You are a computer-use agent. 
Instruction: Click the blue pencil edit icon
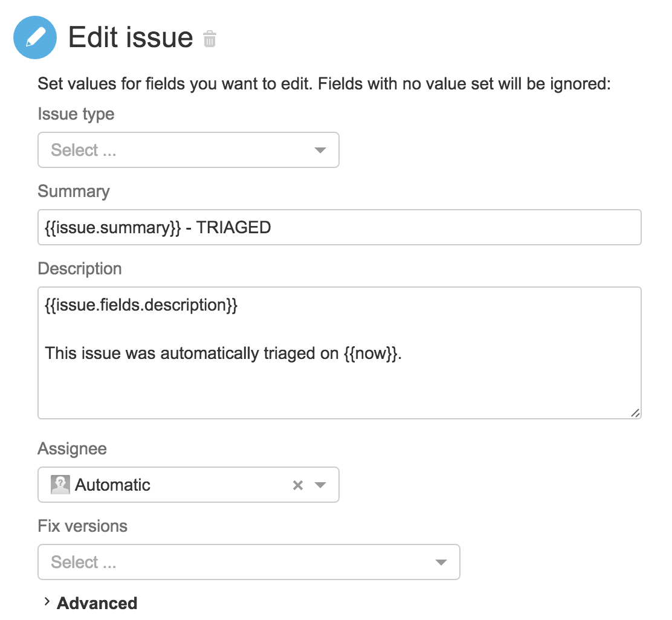coord(35,37)
